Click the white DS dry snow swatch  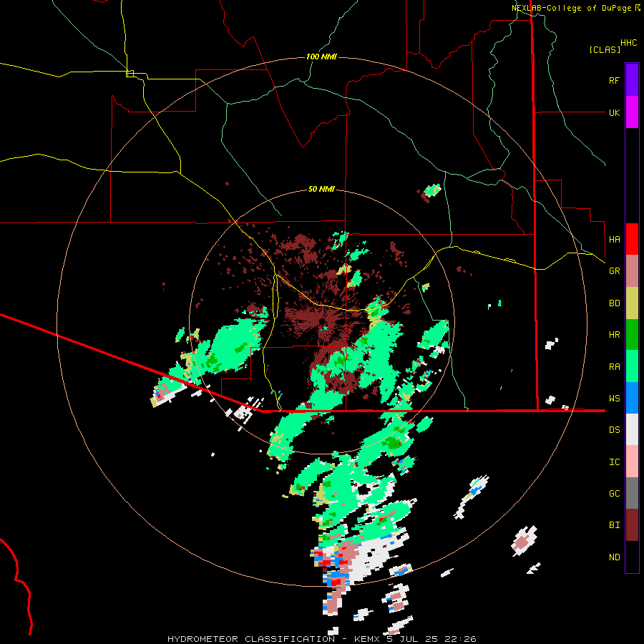632,429
